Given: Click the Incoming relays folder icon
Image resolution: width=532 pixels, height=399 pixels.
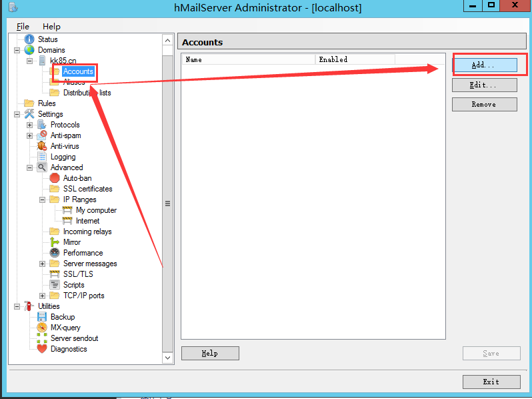Looking at the screenshot, I should [x=54, y=232].
